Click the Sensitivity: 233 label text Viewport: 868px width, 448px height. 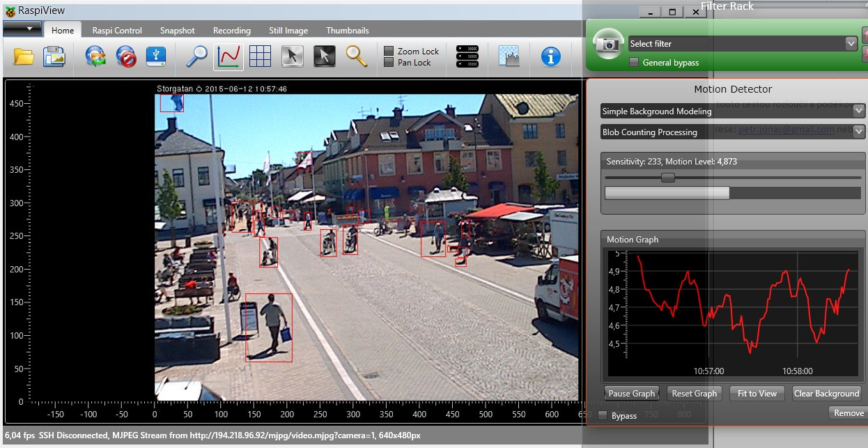(634, 162)
